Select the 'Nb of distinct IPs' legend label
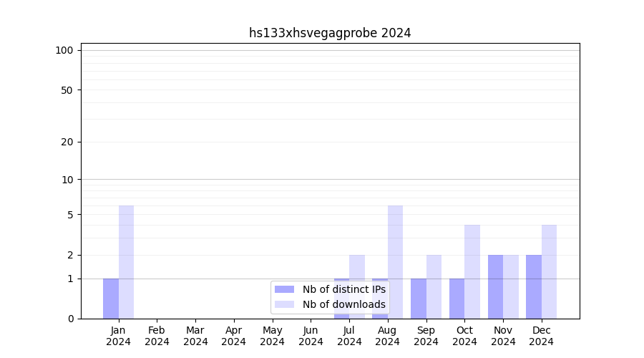The width and height of the screenshot is (644, 358). [343, 289]
